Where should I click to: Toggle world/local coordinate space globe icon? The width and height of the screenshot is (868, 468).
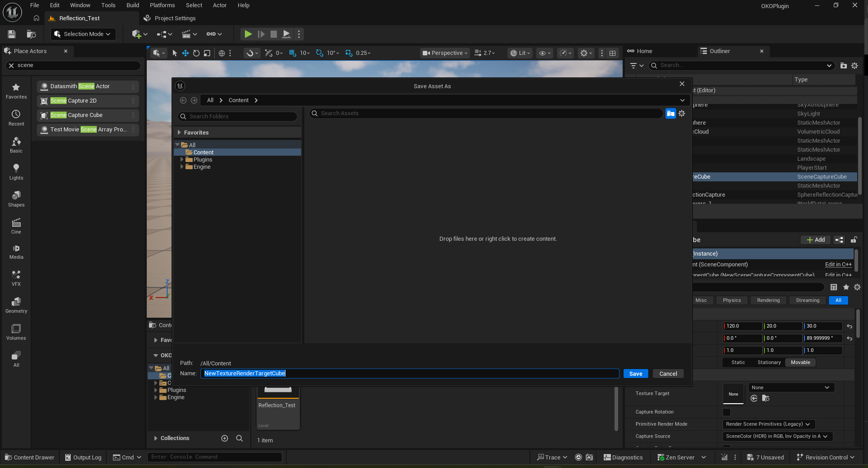click(x=222, y=53)
